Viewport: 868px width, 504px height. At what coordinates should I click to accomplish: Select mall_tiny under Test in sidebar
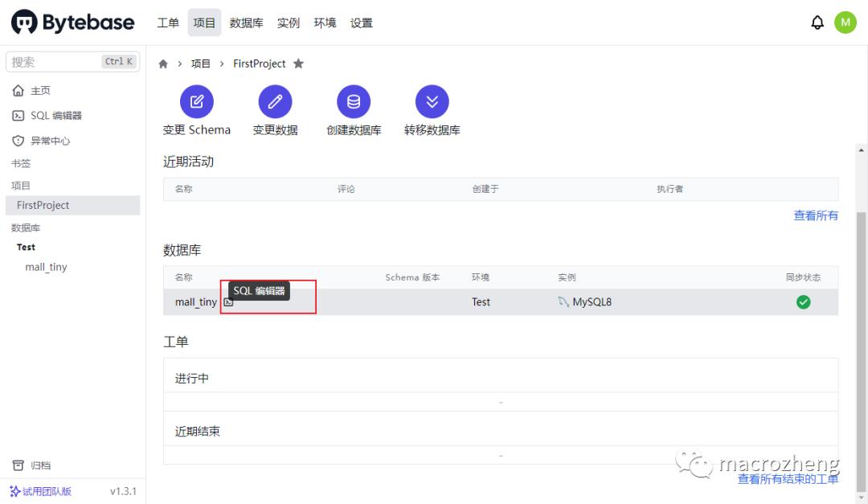[x=46, y=267]
